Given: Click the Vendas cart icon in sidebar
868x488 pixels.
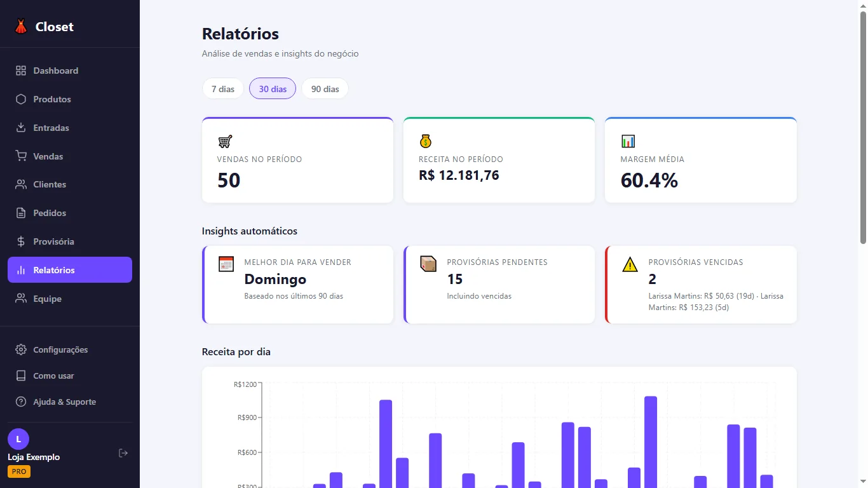Looking at the screenshot, I should (x=21, y=156).
